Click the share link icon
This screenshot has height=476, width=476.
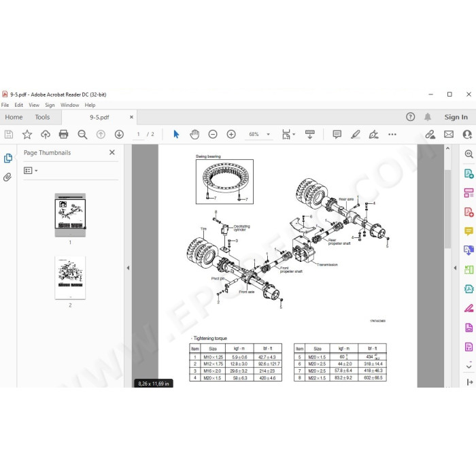430,134
